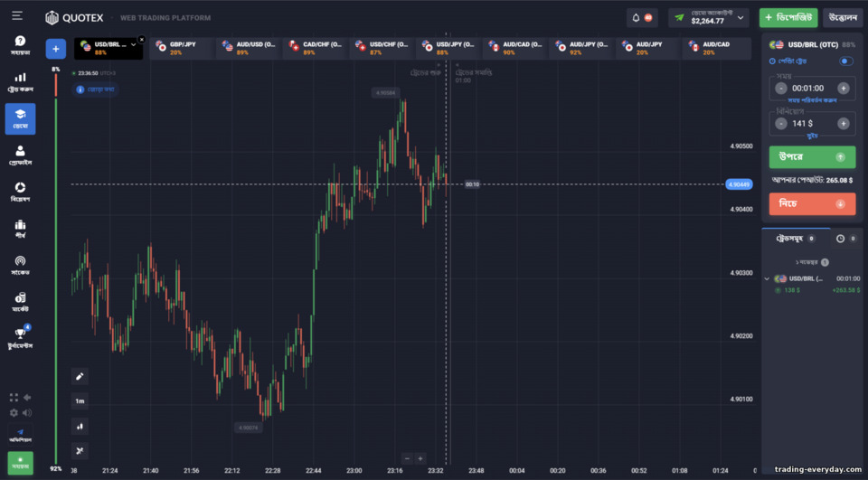Click the green Deposit button
This screenshot has height=480, width=868.
[788, 18]
